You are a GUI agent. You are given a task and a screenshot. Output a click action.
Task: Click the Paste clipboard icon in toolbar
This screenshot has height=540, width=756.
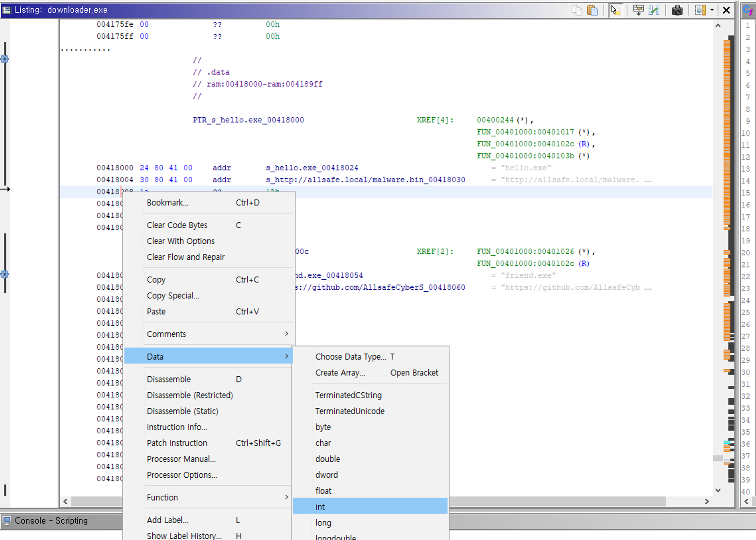(x=592, y=10)
